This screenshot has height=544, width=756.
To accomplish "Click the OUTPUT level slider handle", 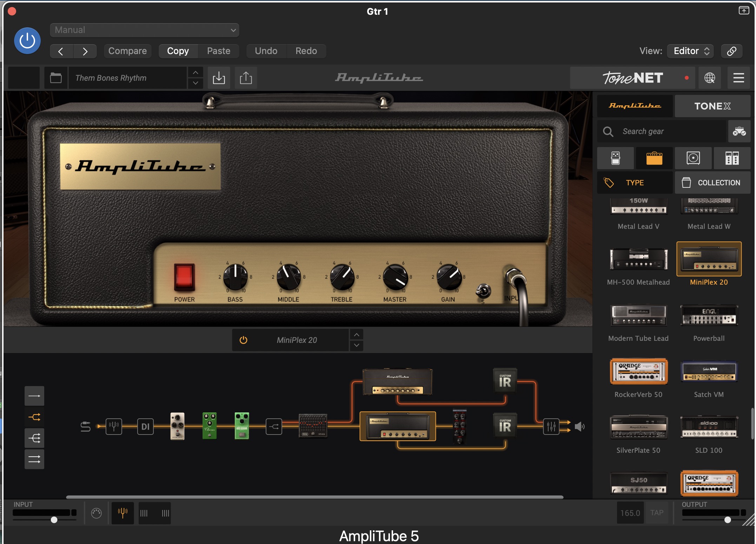I will pyautogui.click(x=728, y=520).
